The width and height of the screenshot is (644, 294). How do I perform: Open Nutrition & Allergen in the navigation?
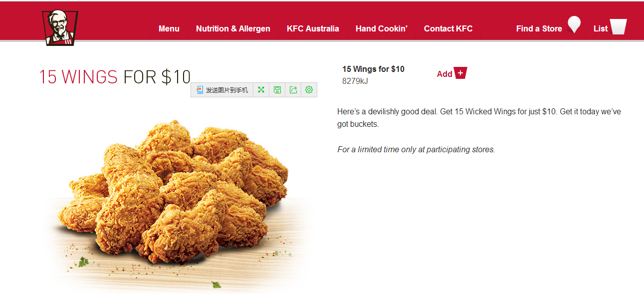point(233,28)
